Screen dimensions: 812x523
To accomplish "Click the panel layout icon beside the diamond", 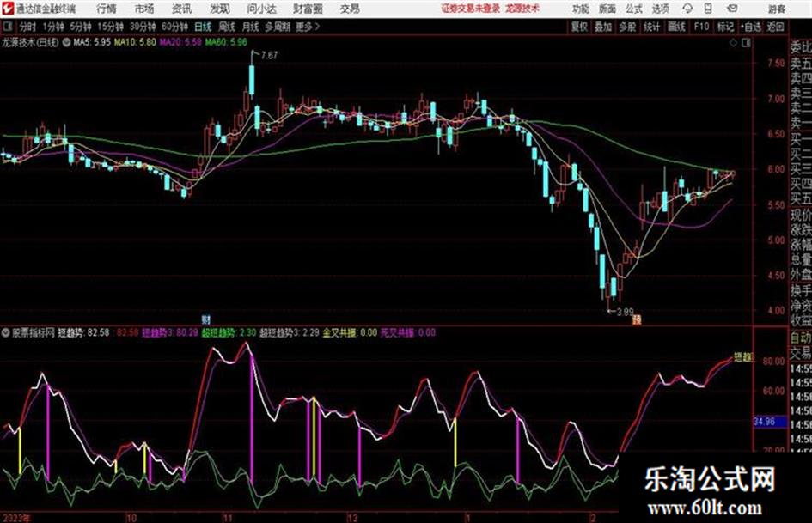I will [x=746, y=43].
